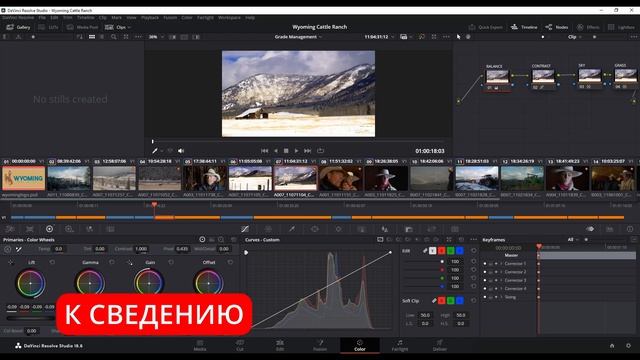Open the Qualifier eyedropper palette

point(292,229)
